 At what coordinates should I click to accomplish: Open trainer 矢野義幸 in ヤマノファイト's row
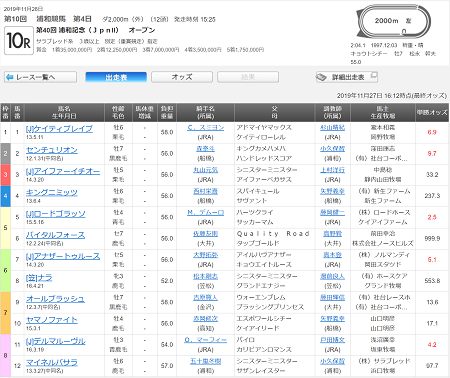332,319
